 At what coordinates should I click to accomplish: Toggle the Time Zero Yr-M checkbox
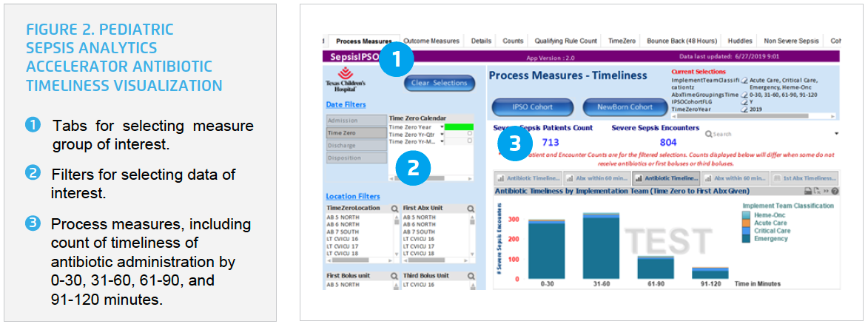470,141
